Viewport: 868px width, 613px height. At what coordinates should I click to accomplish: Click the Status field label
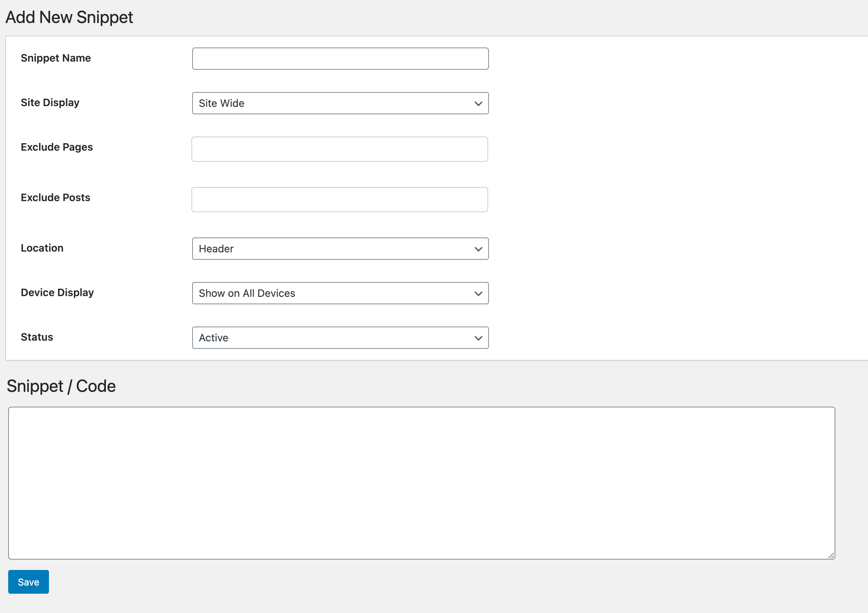37,337
